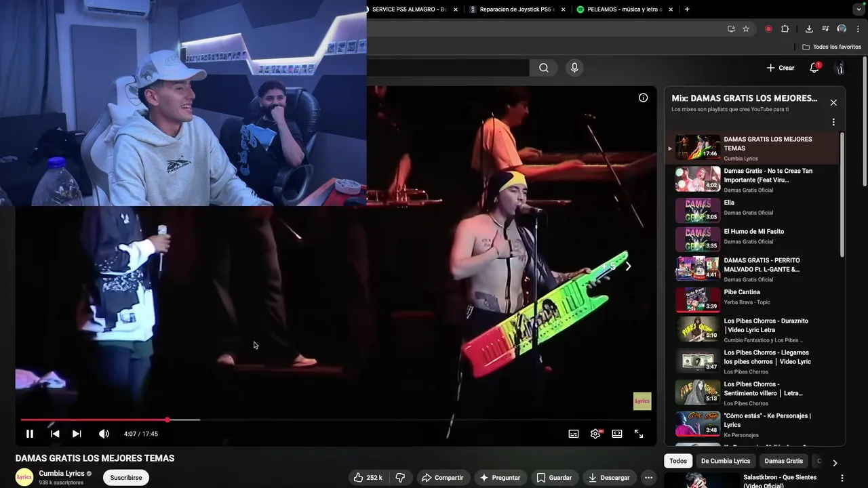Subscribe with Suscribirse button
This screenshot has width=868, height=488.
(x=126, y=478)
